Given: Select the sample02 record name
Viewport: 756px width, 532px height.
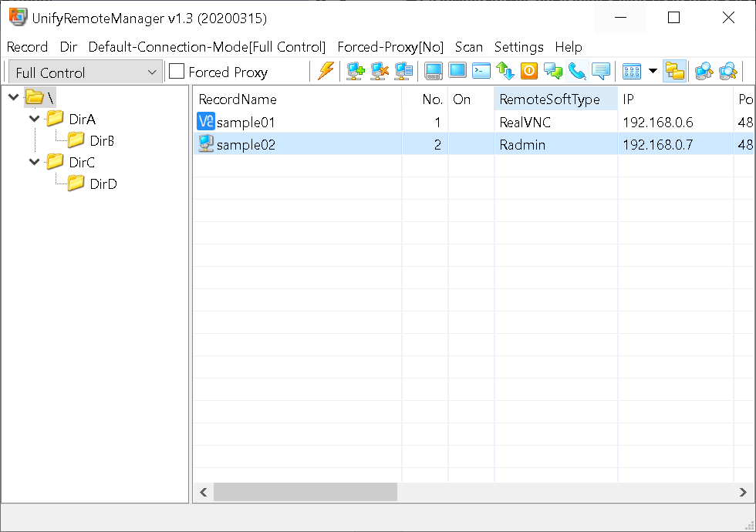Looking at the screenshot, I should [246, 145].
